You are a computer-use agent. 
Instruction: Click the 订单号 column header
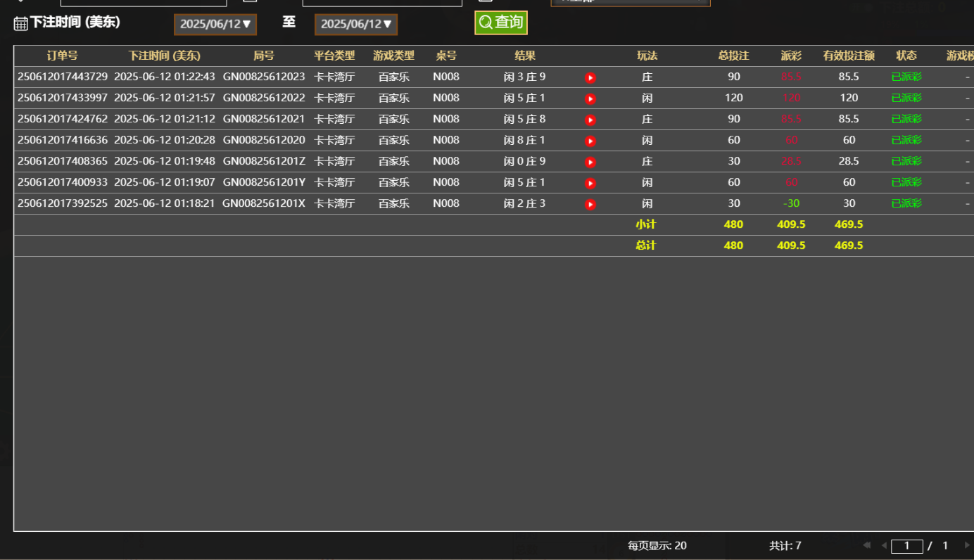[62, 56]
